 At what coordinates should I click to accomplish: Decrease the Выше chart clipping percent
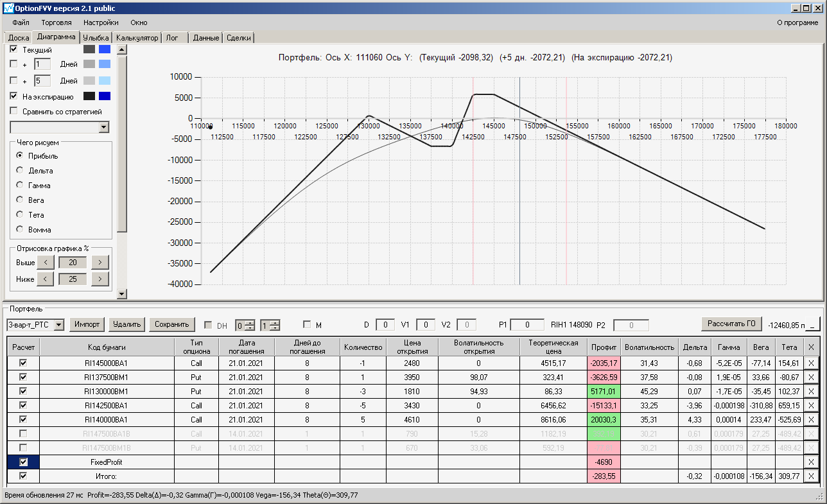[45, 263]
